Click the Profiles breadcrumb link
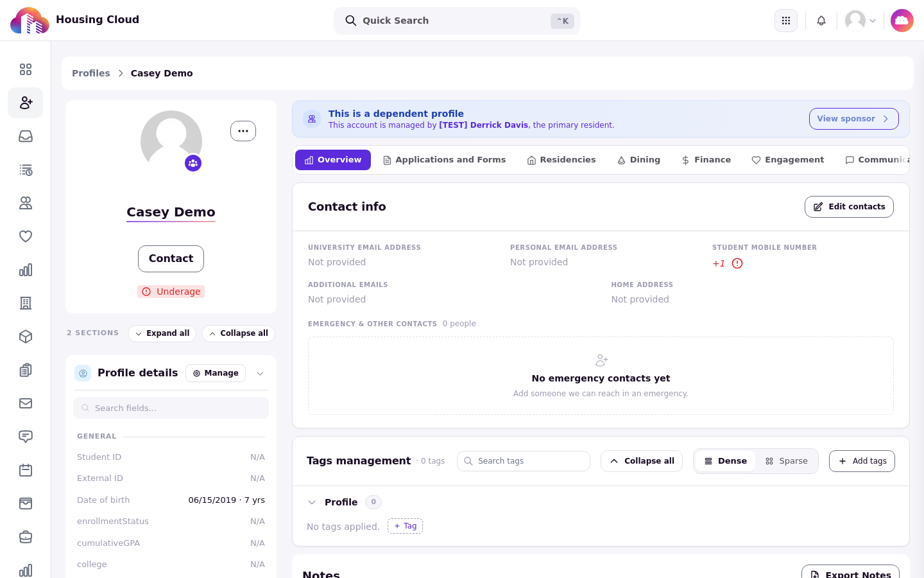The height and width of the screenshot is (578, 924). 91,73
